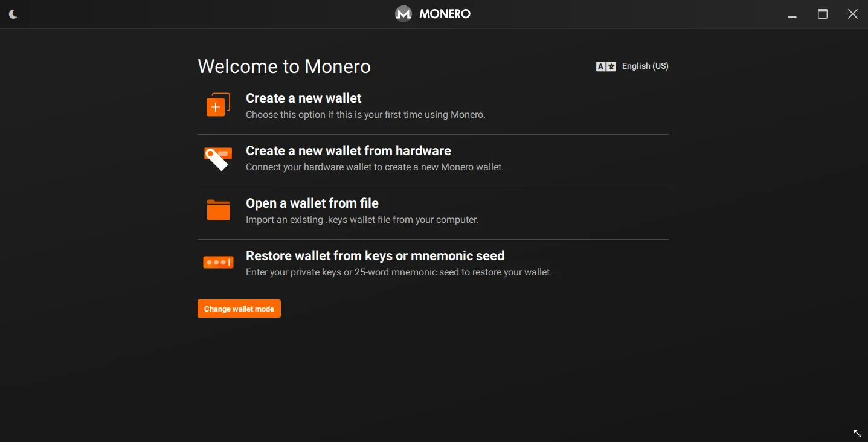Click the orange plus new wallet icon

218,105
